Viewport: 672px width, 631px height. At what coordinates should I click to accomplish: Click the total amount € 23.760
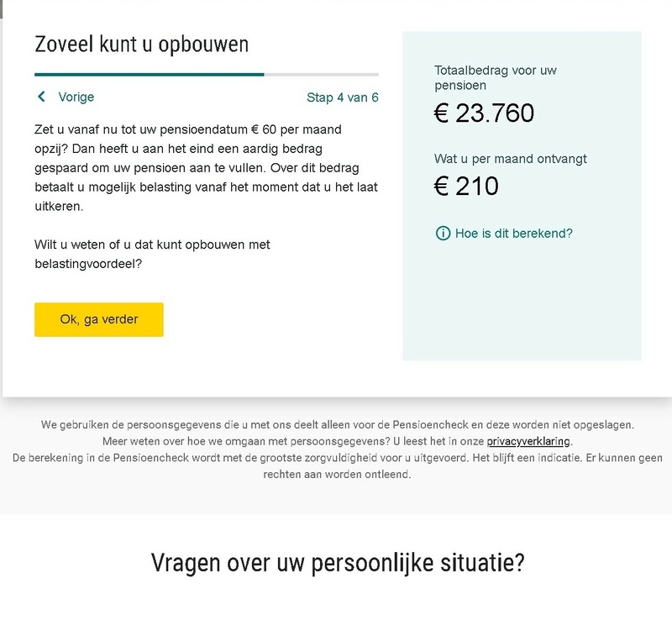484,113
